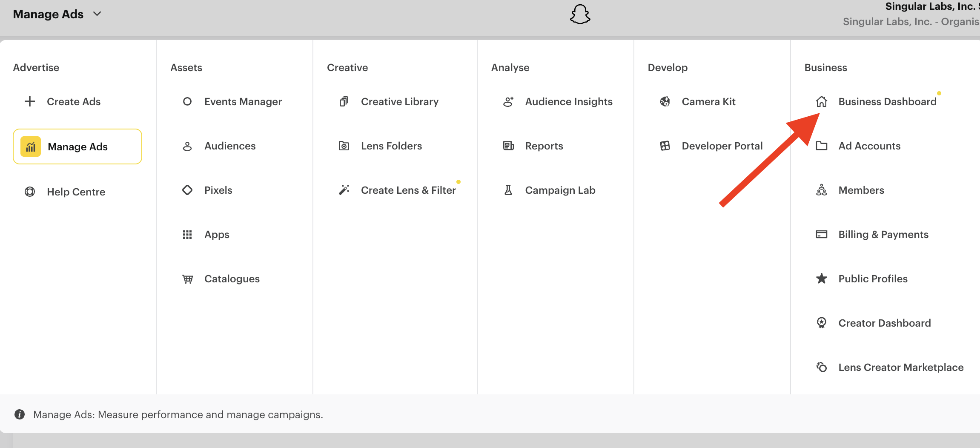Click the Lens Folders camera icon

[344, 146]
